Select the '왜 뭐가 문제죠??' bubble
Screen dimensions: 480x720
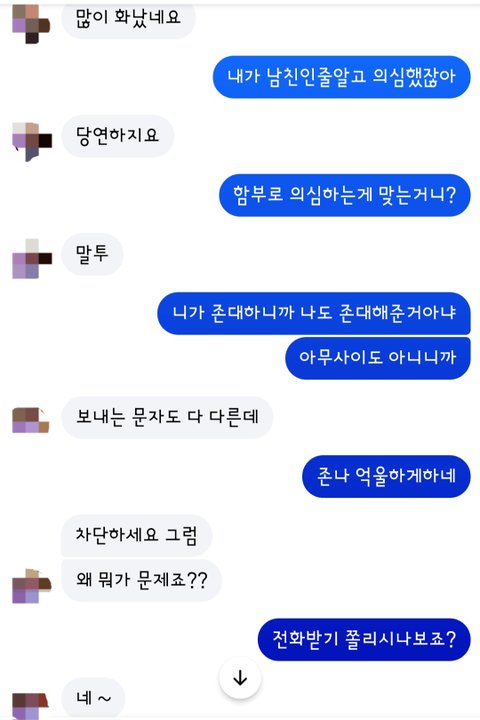[x=141, y=580]
